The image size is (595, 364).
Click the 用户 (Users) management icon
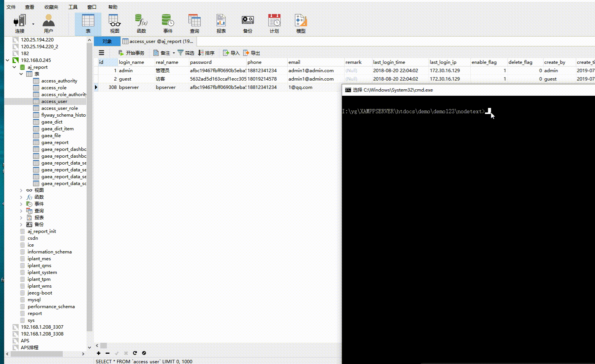click(x=49, y=23)
